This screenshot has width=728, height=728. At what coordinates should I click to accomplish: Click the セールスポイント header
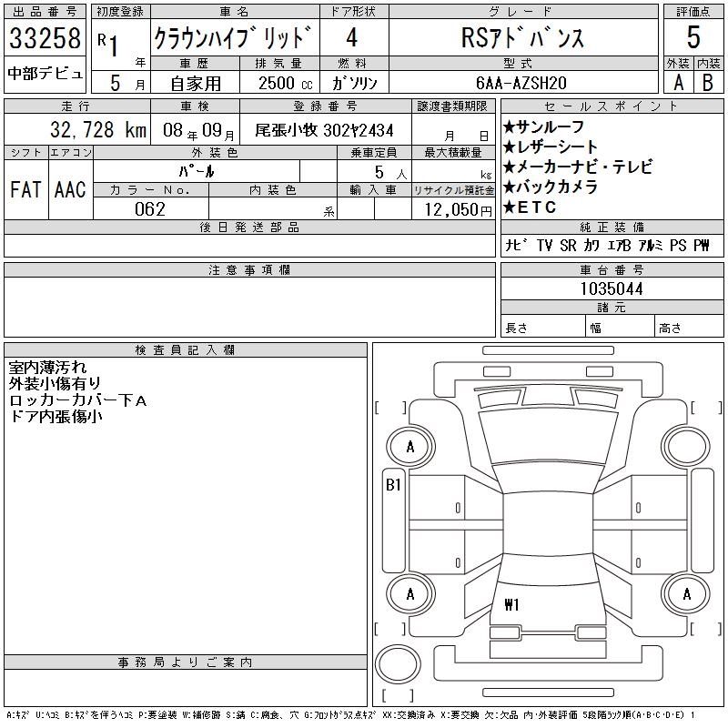pos(612,106)
